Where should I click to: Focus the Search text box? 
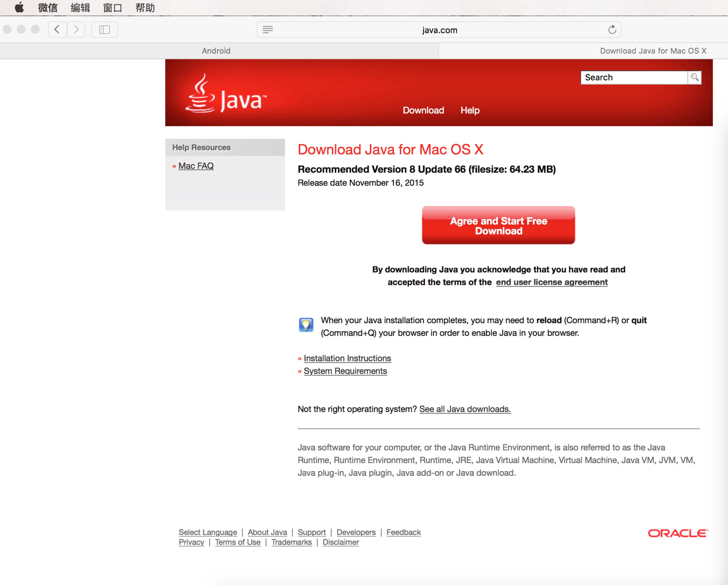pyautogui.click(x=634, y=77)
